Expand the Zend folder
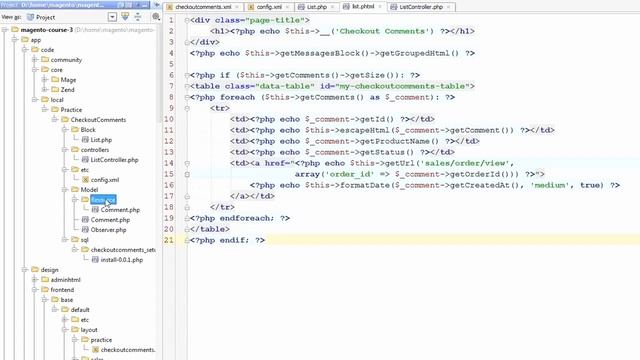This screenshot has height=360, width=640. pos(45,89)
